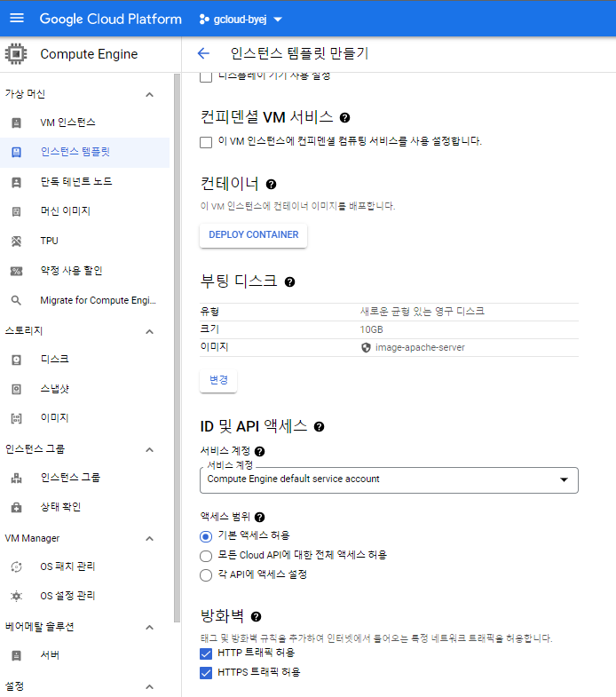Screen dimensions: 616x697
Task: Collapse the 설정 section
Action: tap(150, 686)
